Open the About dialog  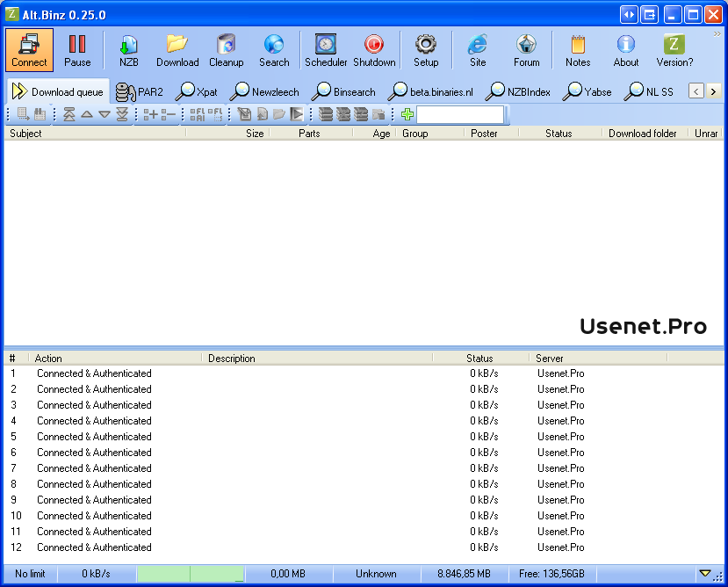click(x=625, y=50)
